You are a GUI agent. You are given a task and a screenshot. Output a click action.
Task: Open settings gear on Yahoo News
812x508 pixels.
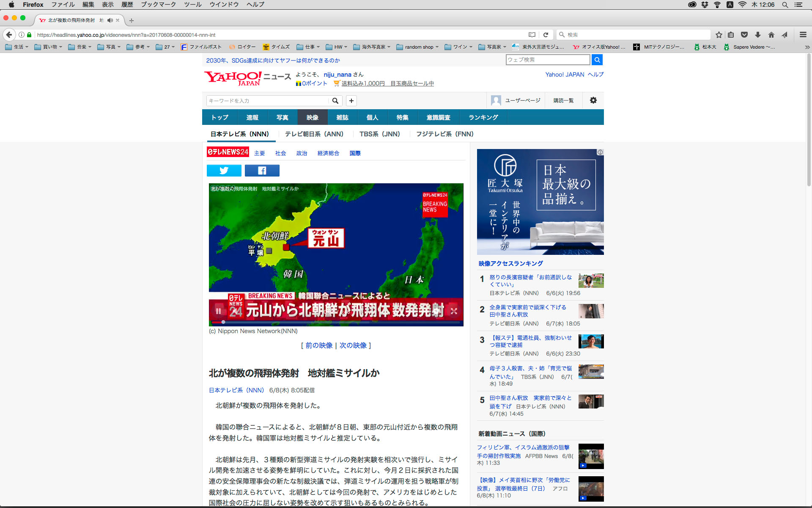click(593, 100)
